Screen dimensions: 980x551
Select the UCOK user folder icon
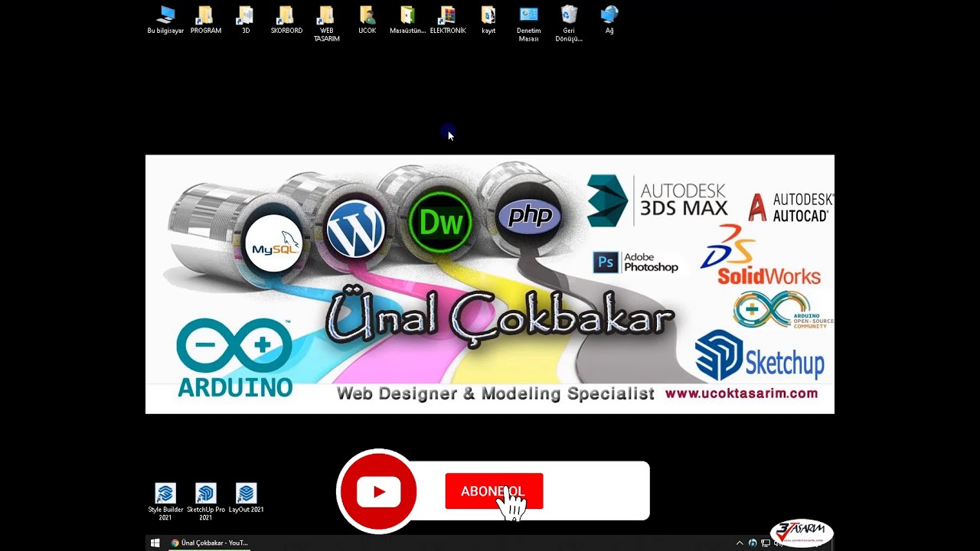click(367, 20)
